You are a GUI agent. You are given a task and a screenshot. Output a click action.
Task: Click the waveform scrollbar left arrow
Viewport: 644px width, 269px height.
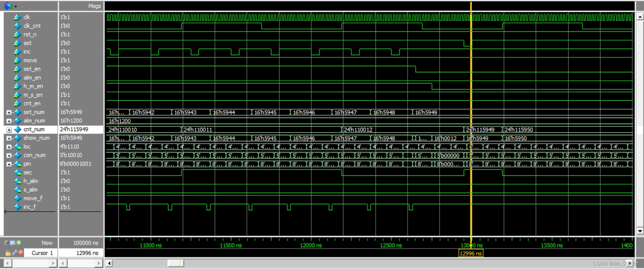[109, 263]
